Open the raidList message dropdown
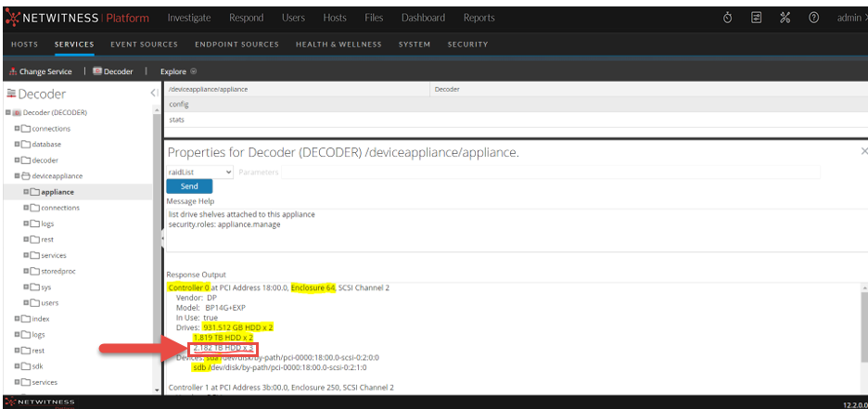The image size is (868, 409). point(199,173)
